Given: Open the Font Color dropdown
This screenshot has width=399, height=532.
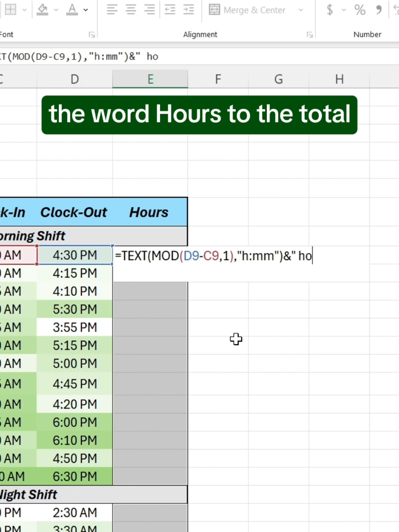Looking at the screenshot, I should coord(86,10).
